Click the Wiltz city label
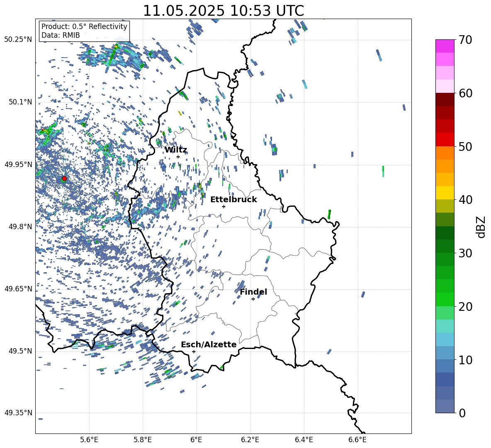The height and width of the screenshot is (448, 491). [176, 150]
